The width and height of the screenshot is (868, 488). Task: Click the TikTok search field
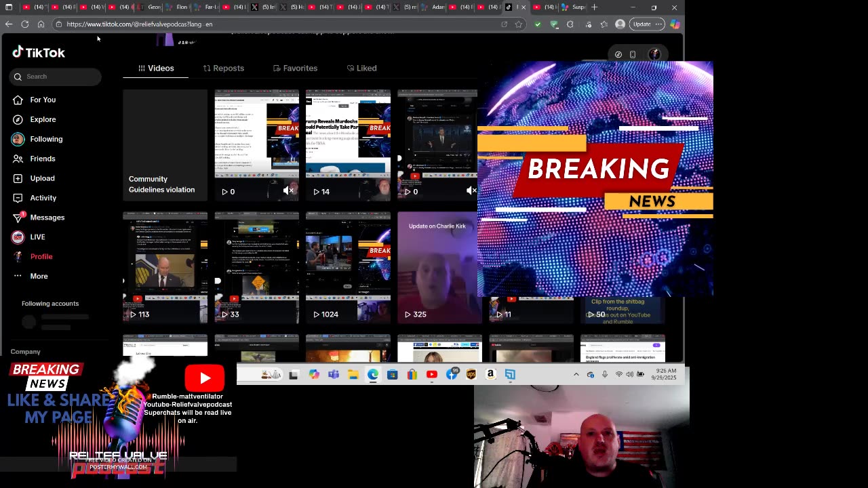(56, 77)
